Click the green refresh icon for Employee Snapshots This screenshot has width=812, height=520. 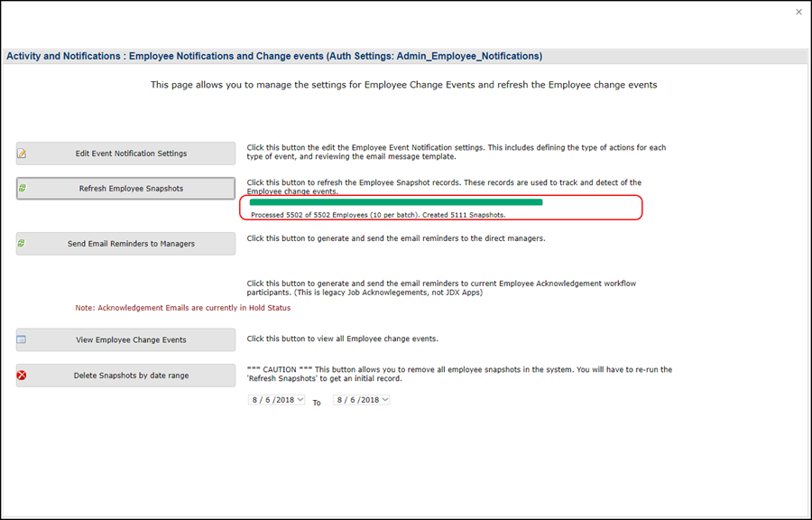click(23, 189)
